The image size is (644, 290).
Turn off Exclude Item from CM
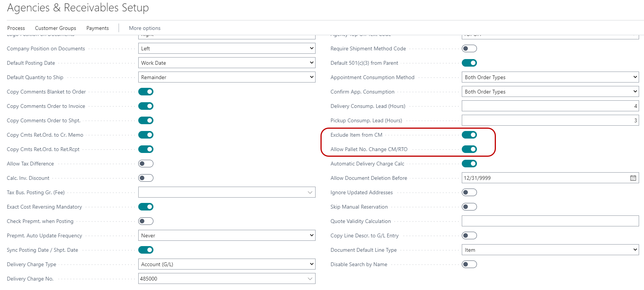(x=469, y=135)
